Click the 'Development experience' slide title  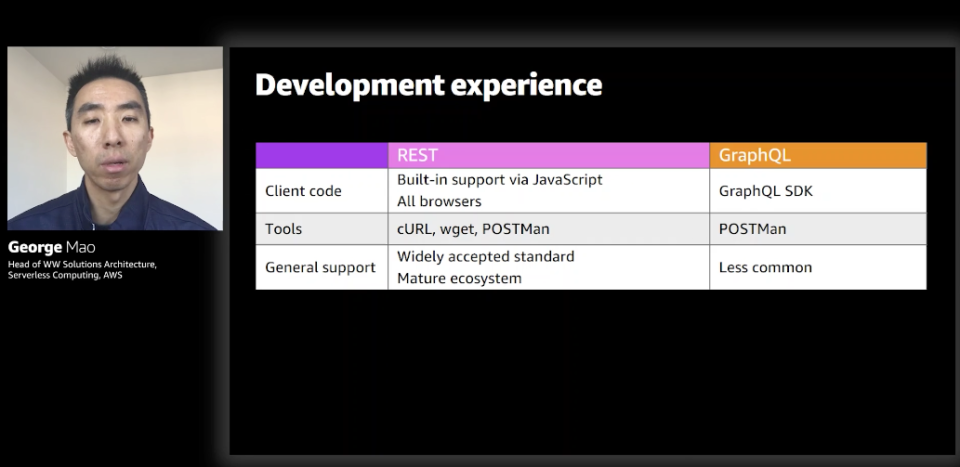click(429, 84)
